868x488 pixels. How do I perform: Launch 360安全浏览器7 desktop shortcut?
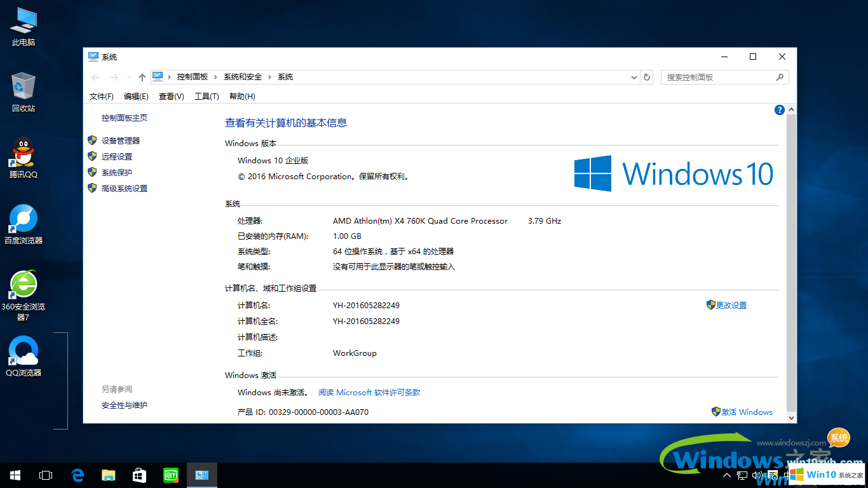tap(24, 295)
